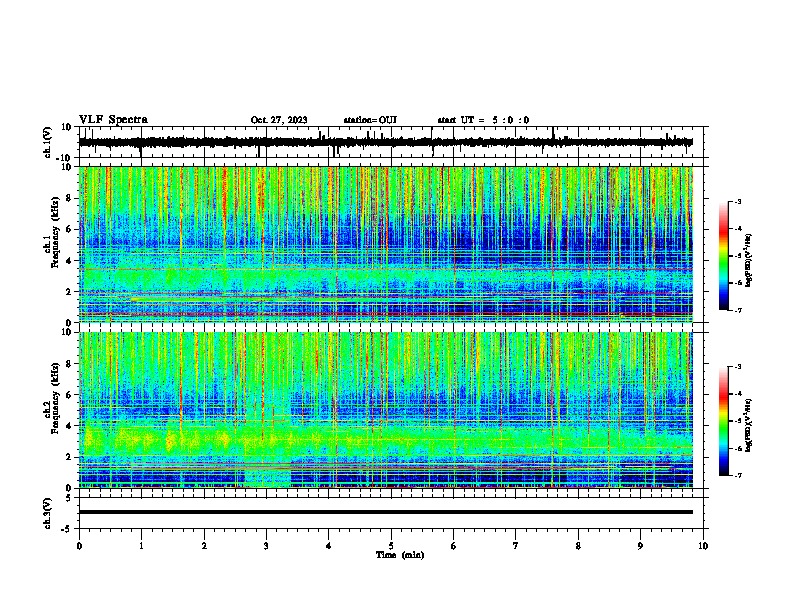Image resolution: width=792 pixels, height=612 pixels.
Task: Click the "ch.1 Frequency (kHz)" axis label
Action: click(x=51, y=233)
